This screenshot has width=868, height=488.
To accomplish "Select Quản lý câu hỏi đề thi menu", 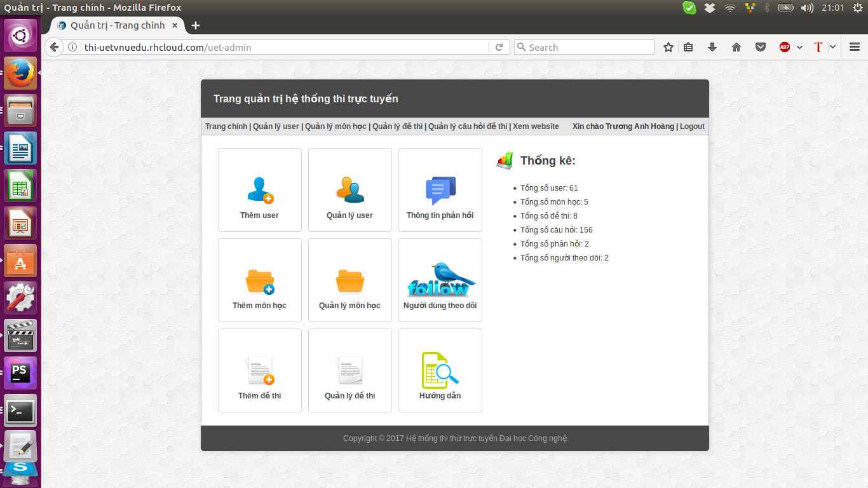I will [x=468, y=126].
